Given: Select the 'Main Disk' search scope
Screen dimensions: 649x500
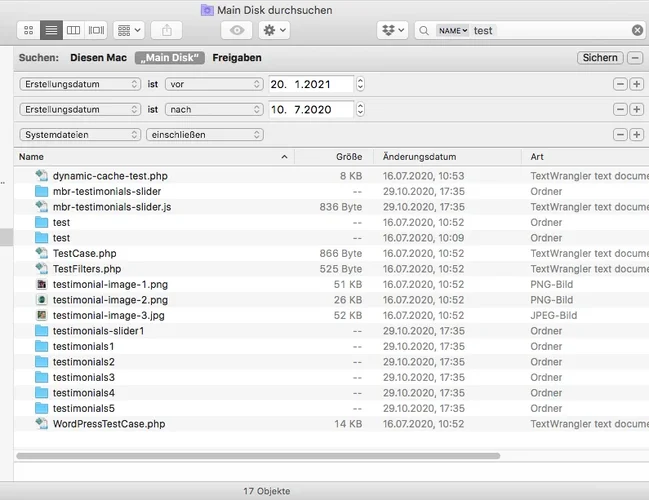Looking at the screenshot, I should [171, 58].
